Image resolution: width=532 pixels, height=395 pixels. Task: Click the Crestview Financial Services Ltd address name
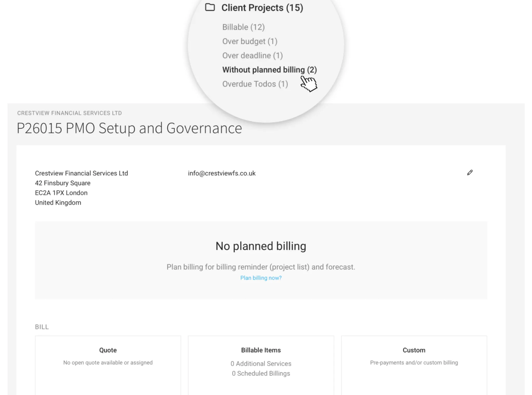81,173
